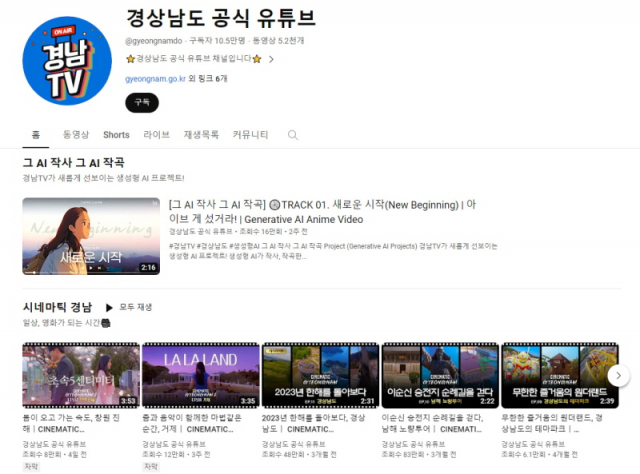The image size is (640, 474).
Task: Open the 시네마틱 경남 playlist heading
Action: coord(58,307)
